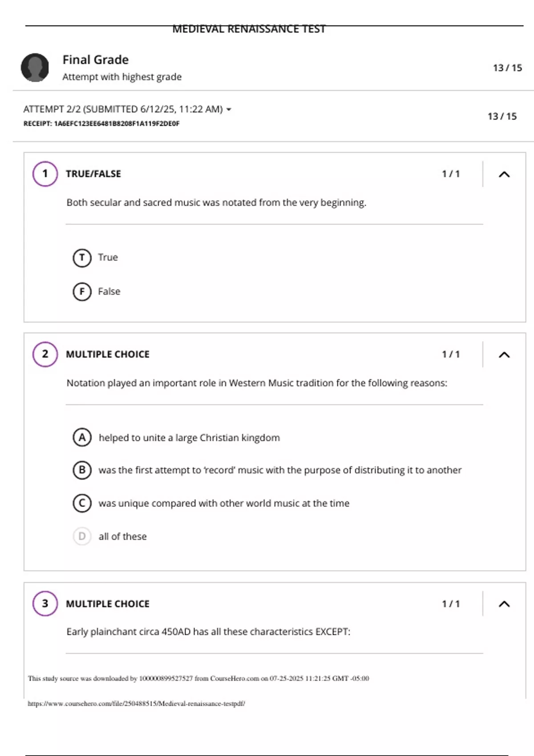534x756 pixels.
Task: Click the 13 / 15 final grade score
Action: point(507,68)
